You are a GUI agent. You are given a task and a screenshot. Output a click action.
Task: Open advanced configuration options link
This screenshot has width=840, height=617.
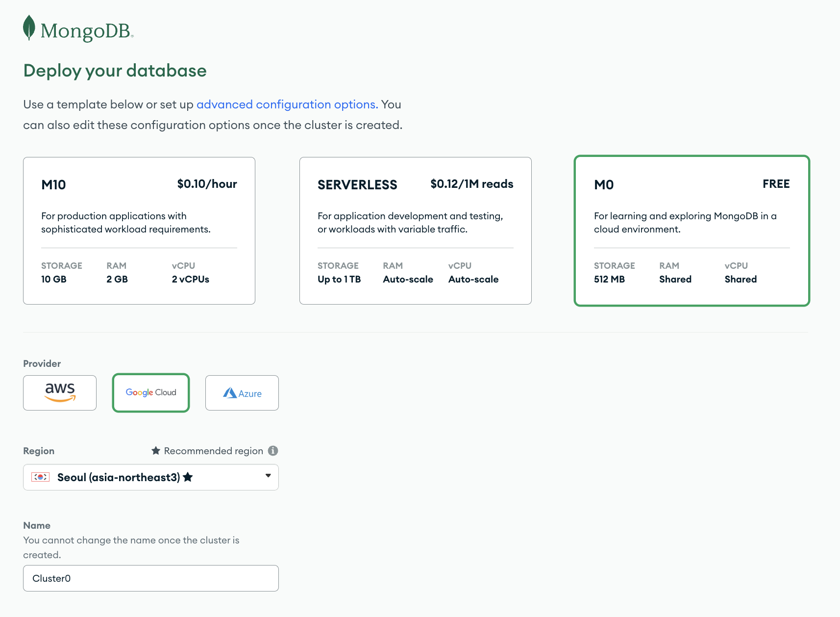pyautogui.click(x=287, y=104)
